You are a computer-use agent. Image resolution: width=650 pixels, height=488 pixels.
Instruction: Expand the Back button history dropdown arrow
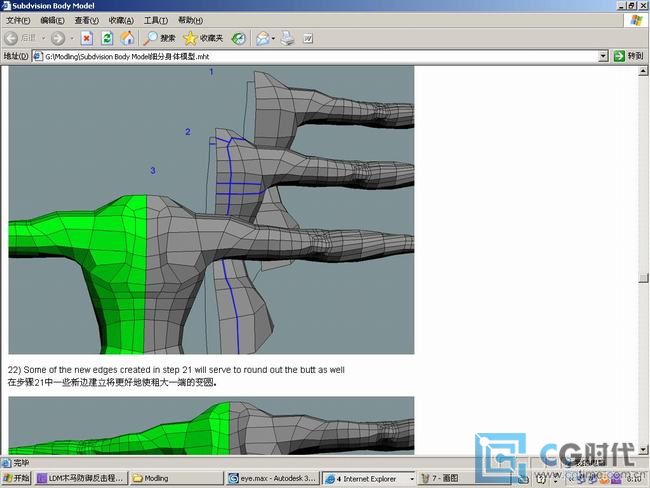click(41, 38)
